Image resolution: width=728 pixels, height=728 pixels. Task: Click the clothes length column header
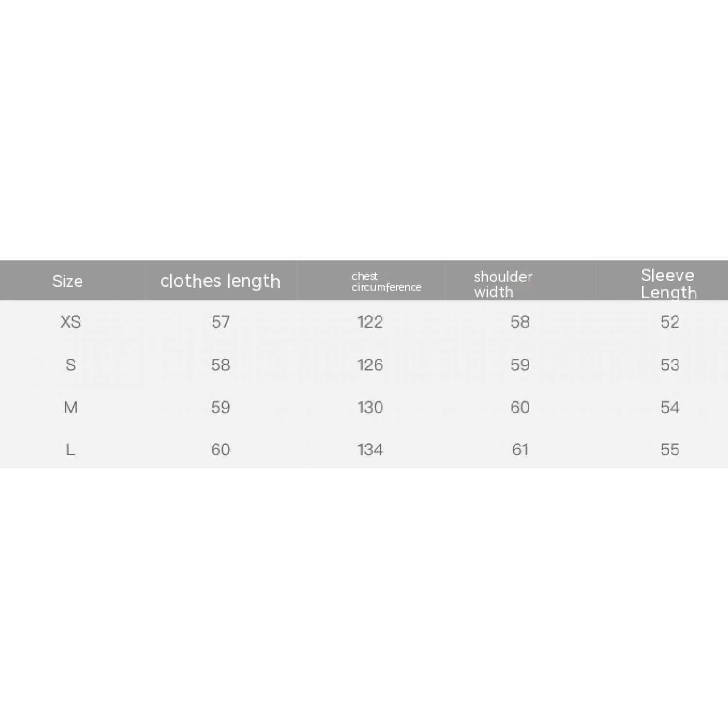220,281
